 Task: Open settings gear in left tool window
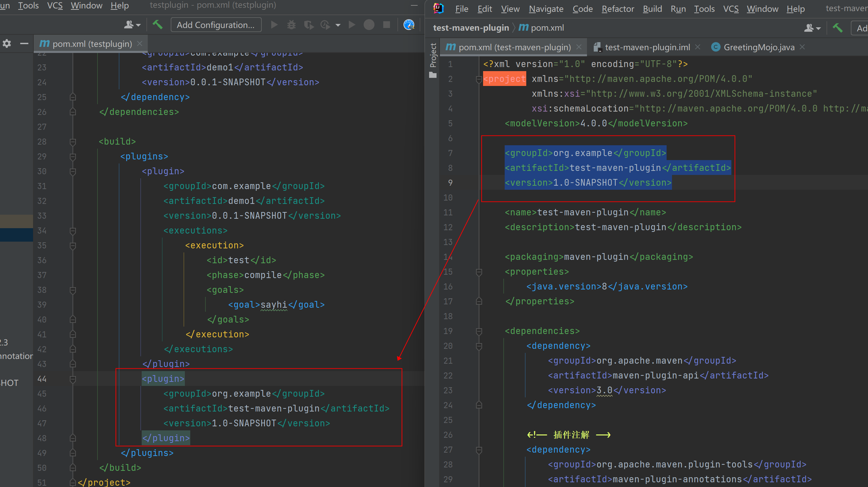[x=7, y=43]
